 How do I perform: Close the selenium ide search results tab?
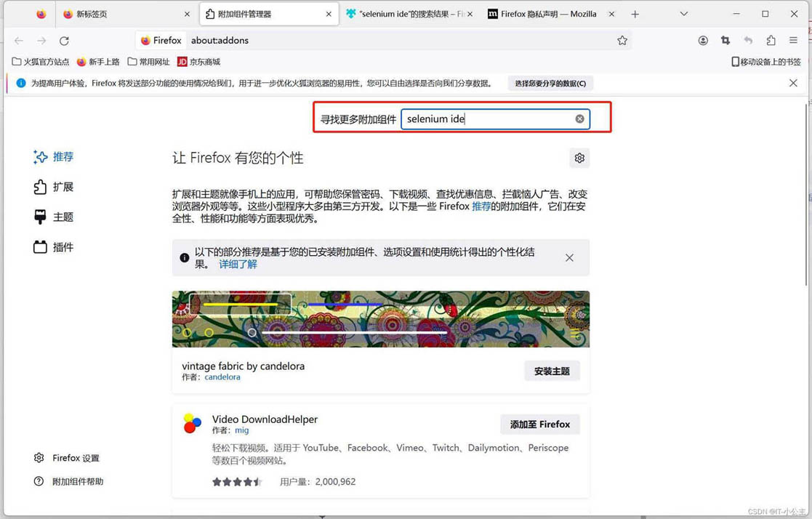[470, 14]
